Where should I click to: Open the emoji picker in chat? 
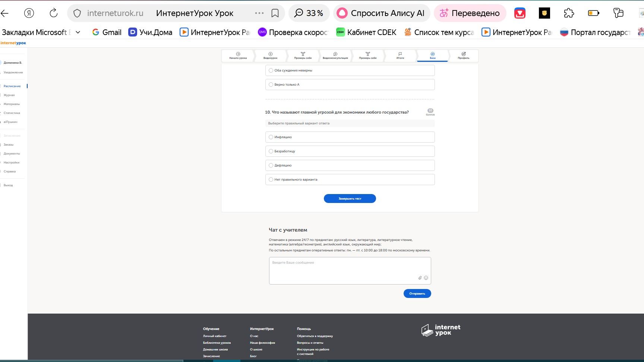(x=426, y=278)
